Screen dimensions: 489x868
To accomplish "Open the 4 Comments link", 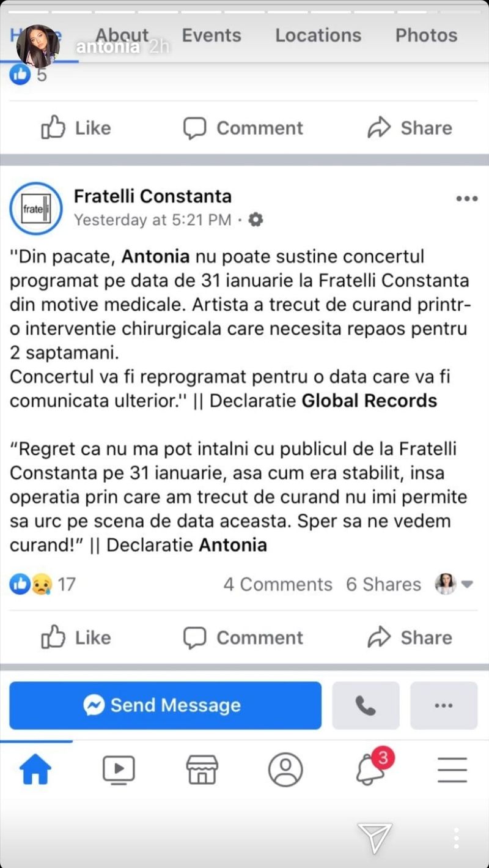I will click(278, 584).
